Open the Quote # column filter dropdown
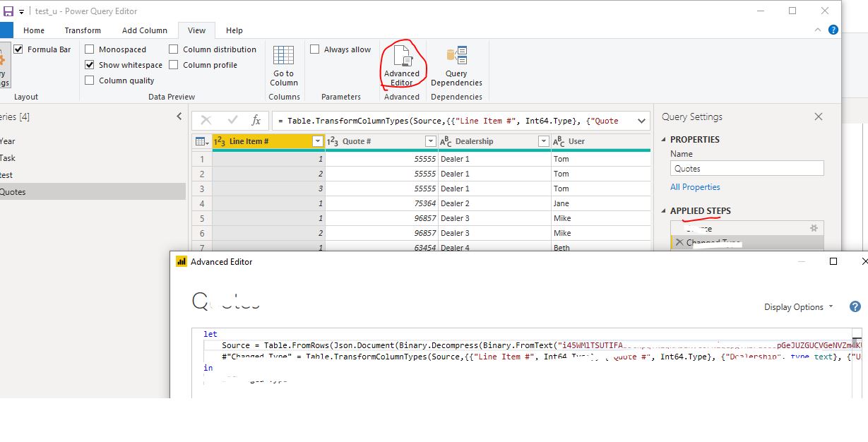 tap(431, 141)
